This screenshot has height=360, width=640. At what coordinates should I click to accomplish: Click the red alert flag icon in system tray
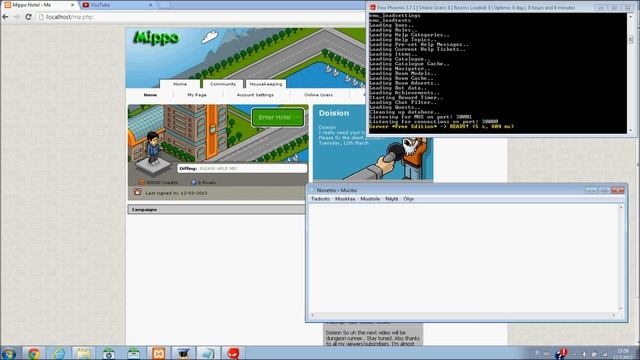pyautogui.click(x=562, y=353)
